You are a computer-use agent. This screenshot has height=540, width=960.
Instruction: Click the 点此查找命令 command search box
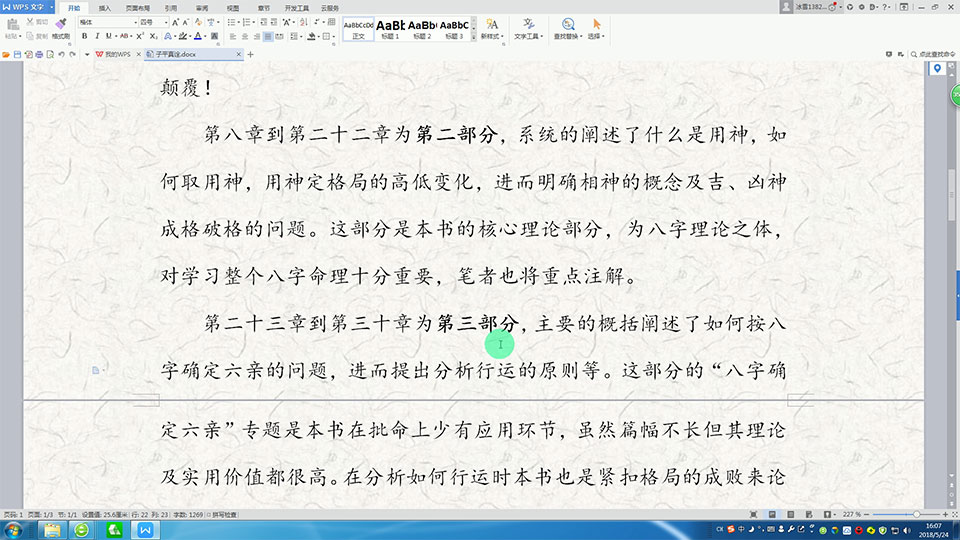point(933,54)
